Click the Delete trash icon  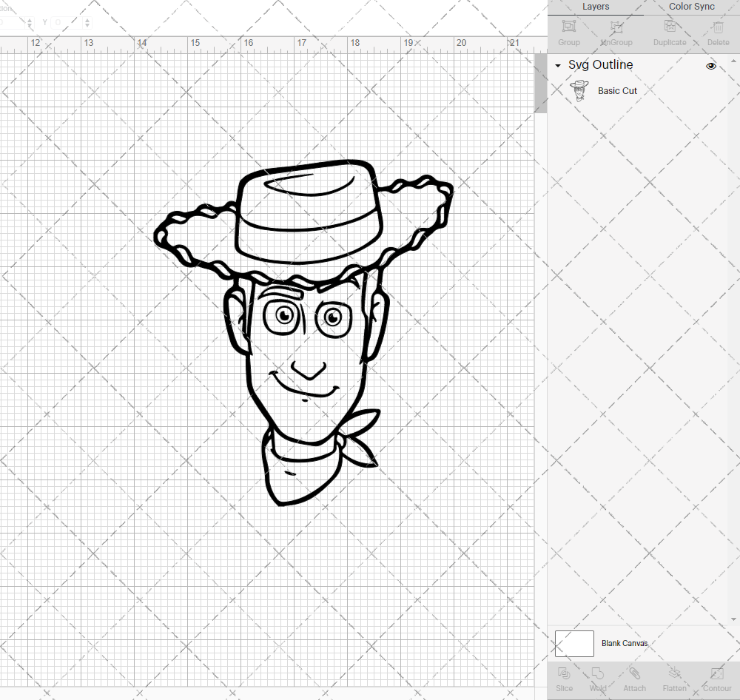[x=718, y=27]
